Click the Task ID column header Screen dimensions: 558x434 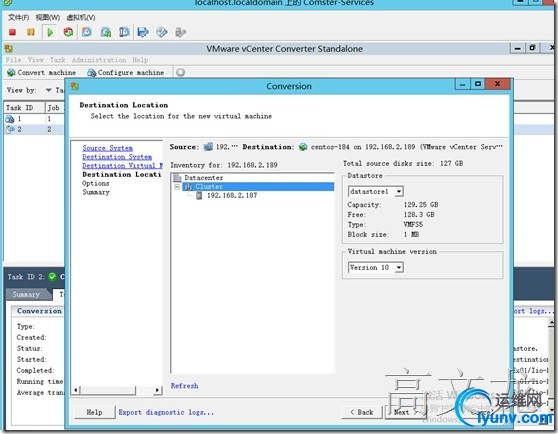point(24,108)
